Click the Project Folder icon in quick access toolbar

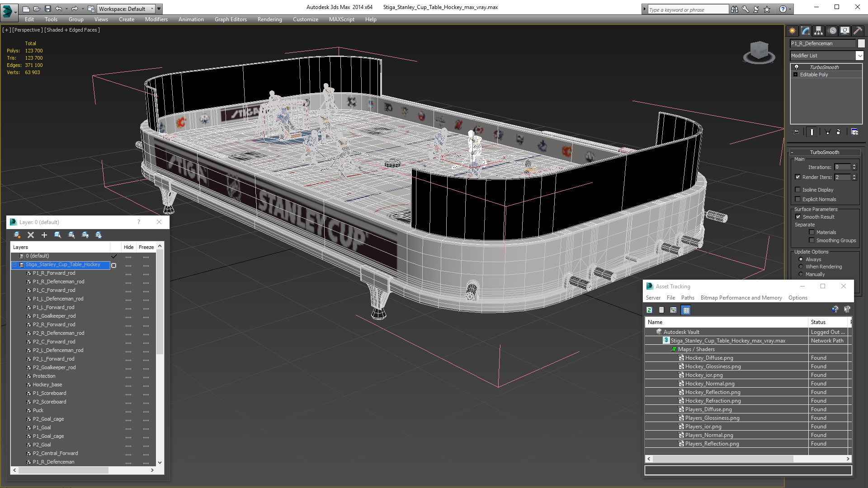91,9
